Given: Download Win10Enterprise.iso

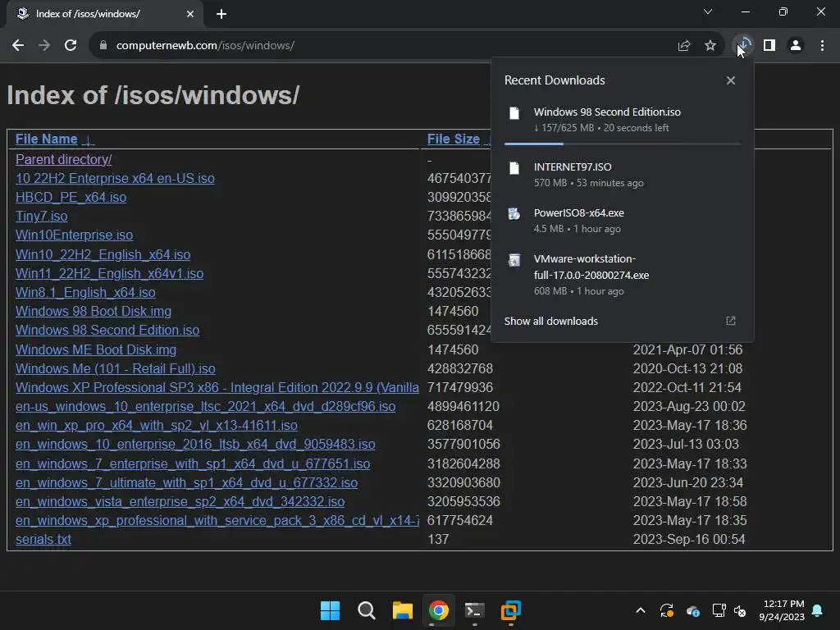Looking at the screenshot, I should (x=74, y=235).
